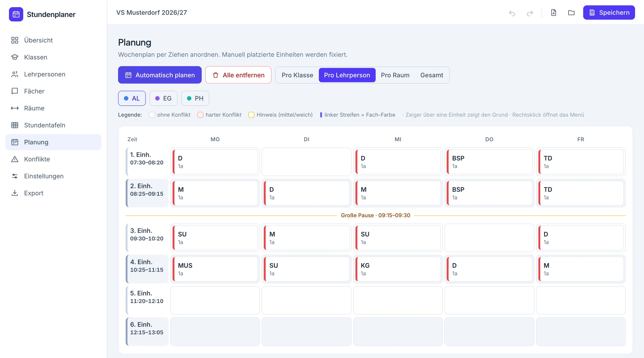Click the '5. Einh.' time row header

click(147, 300)
